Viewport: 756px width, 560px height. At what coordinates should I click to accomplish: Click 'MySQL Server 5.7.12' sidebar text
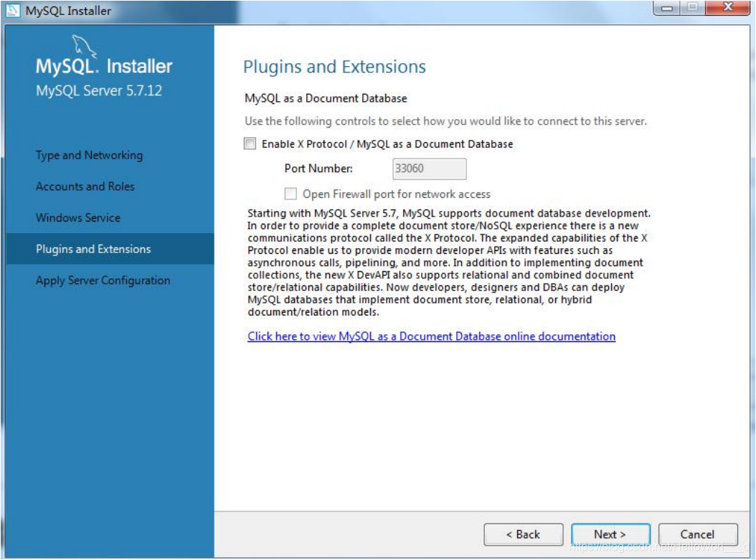point(99,90)
